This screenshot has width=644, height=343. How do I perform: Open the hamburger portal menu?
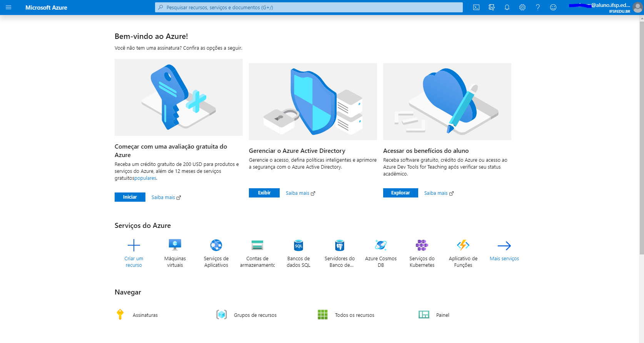8,7
